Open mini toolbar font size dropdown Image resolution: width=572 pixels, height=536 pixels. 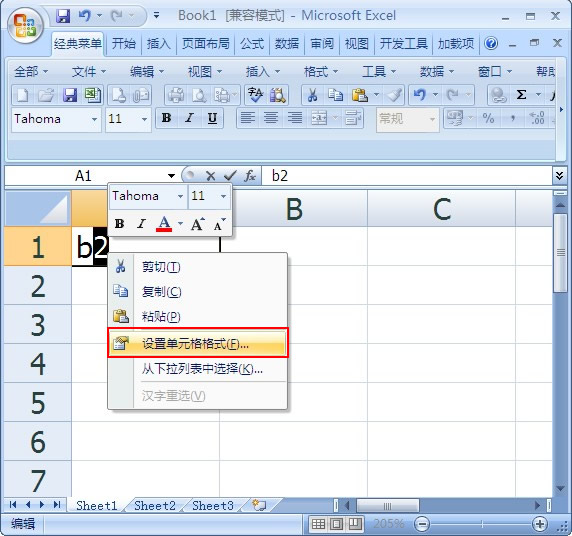[x=223, y=196]
